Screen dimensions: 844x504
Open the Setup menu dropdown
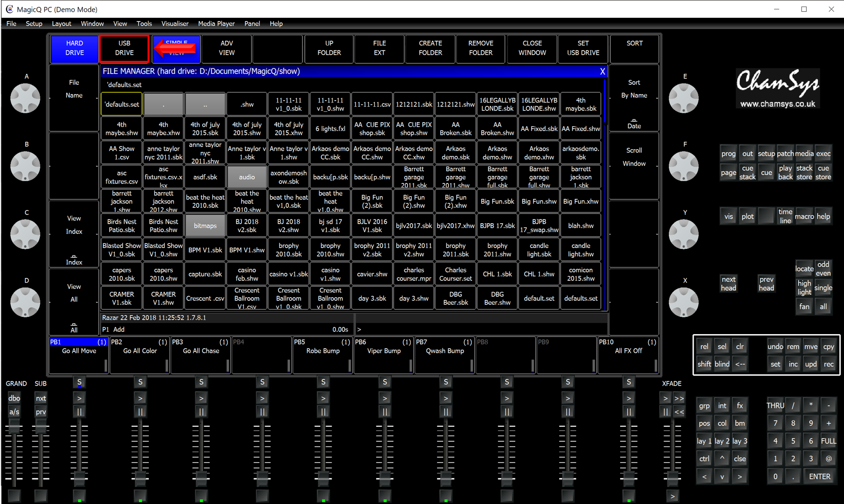pyautogui.click(x=34, y=23)
